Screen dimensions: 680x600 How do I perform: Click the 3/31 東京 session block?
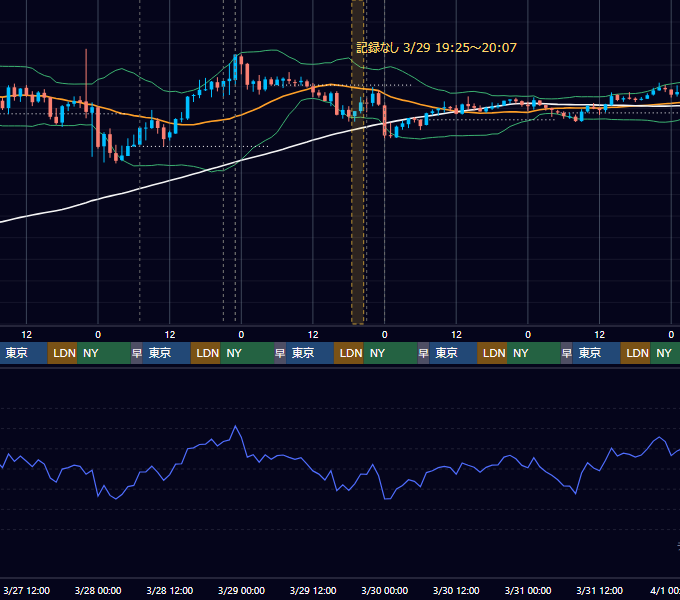(x=597, y=353)
